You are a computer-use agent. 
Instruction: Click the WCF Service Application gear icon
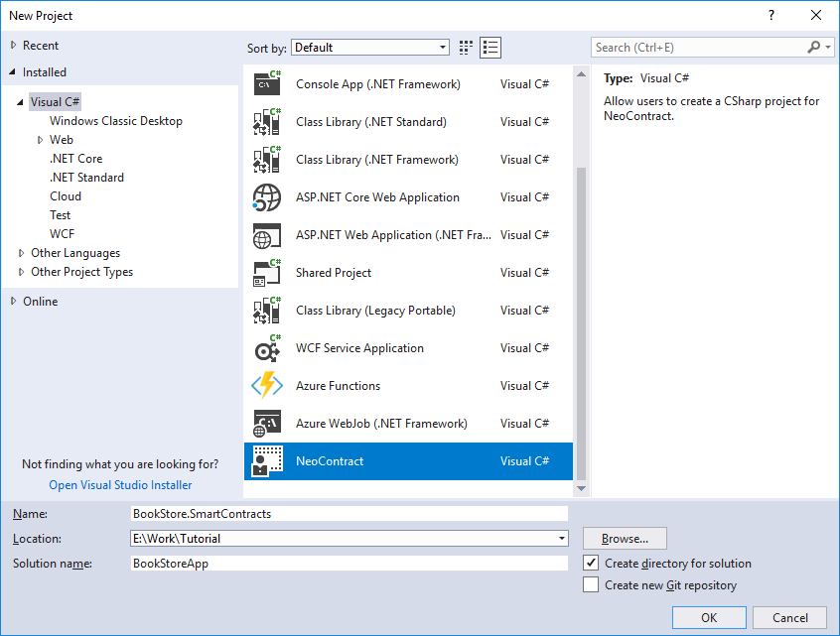coord(267,348)
